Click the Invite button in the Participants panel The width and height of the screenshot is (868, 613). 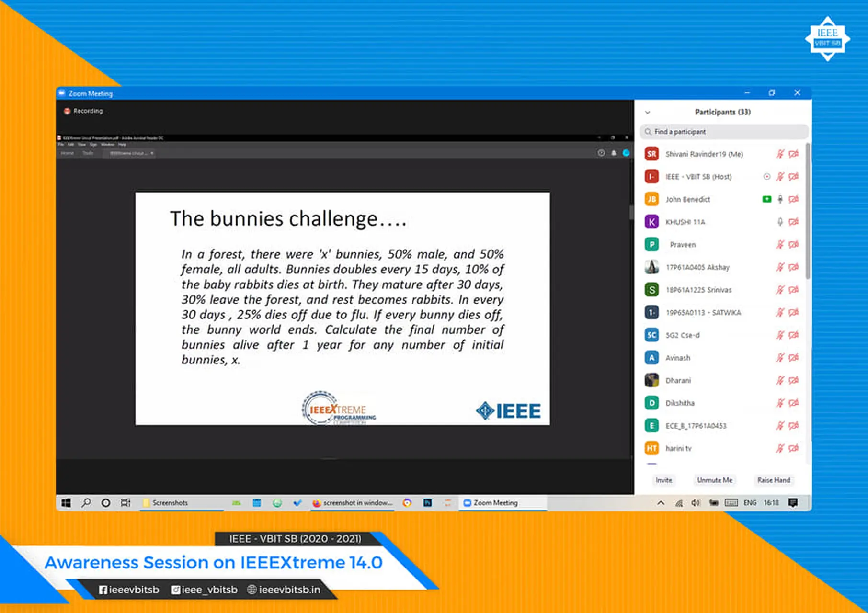point(663,480)
